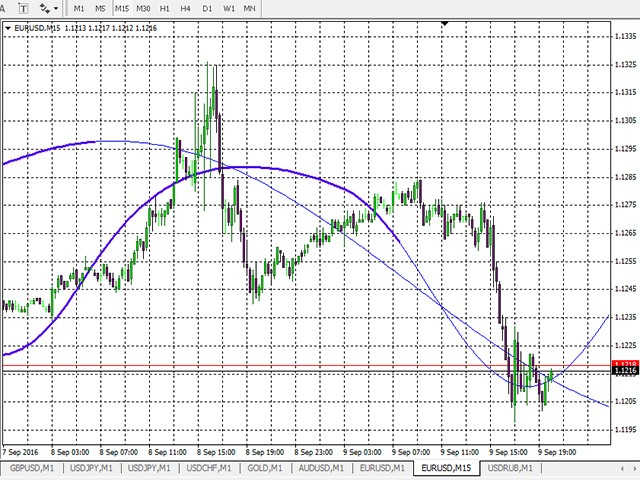The width and height of the screenshot is (640, 480).
Task: Click the 1.1325 price scale label
Action: pyautogui.click(x=625, y=64)
